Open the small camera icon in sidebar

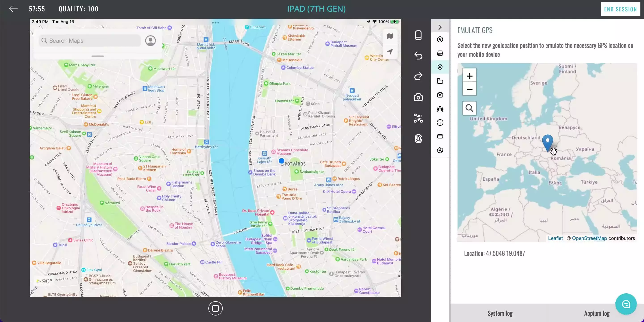tap(440, 95)
